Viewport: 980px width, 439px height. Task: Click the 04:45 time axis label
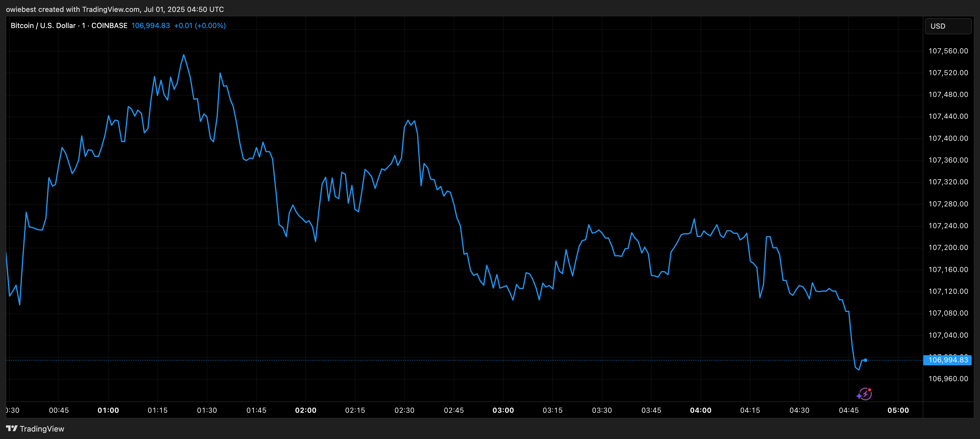pyautogui.click(x=848, y=410)
